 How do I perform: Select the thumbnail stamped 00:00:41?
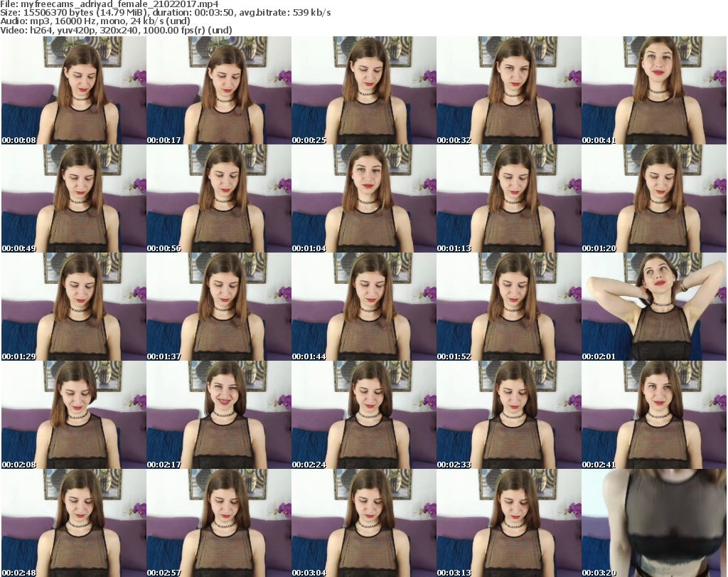[x=654, y=90]
